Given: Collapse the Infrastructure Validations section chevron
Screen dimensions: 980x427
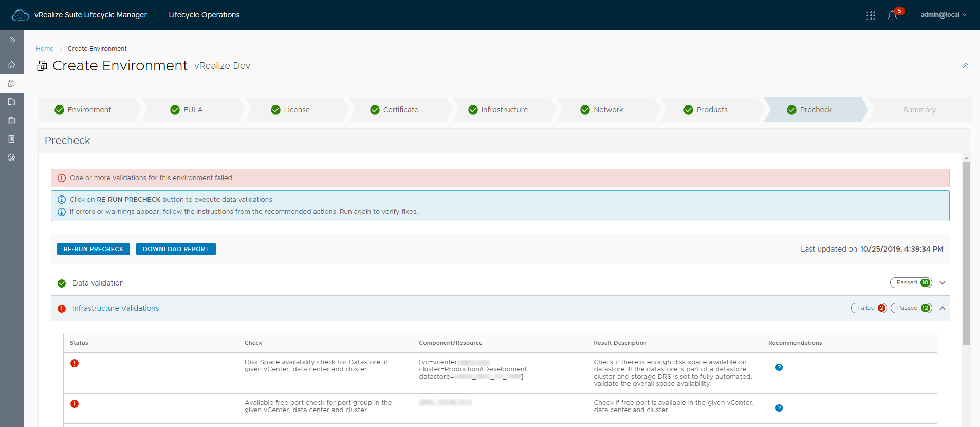Looking at the screenshot, I should tap(942, 308).
